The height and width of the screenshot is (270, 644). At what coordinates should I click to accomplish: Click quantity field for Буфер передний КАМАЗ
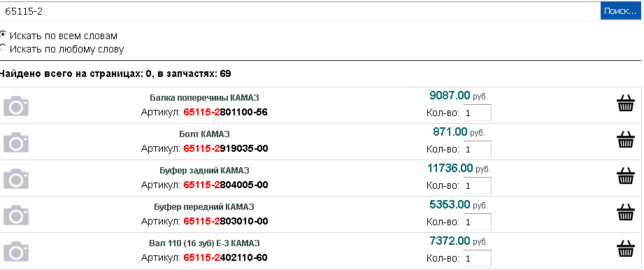(477, 222)
